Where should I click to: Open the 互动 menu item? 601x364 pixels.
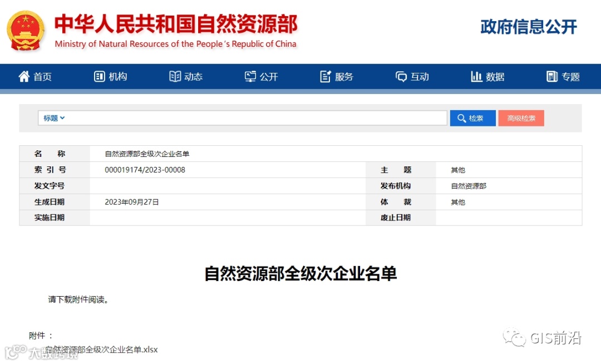pos(412,77)
